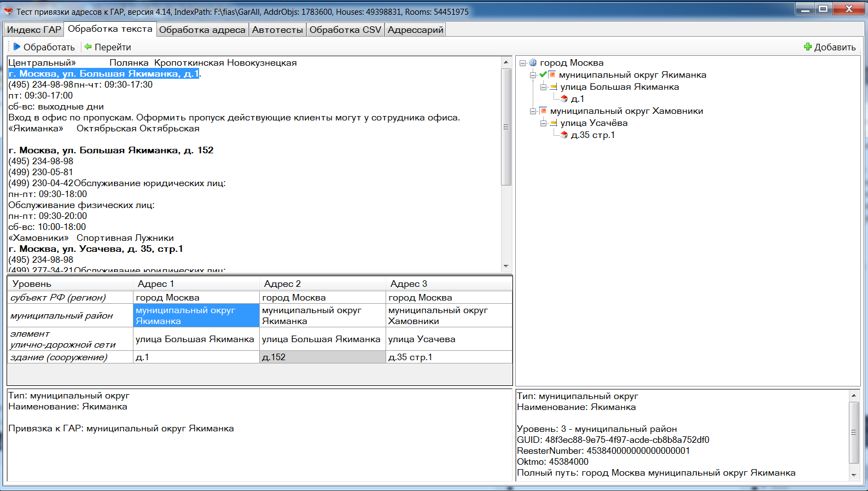
Task: Click the scroll down arrow in details panel
Action: tap(854, 475)
